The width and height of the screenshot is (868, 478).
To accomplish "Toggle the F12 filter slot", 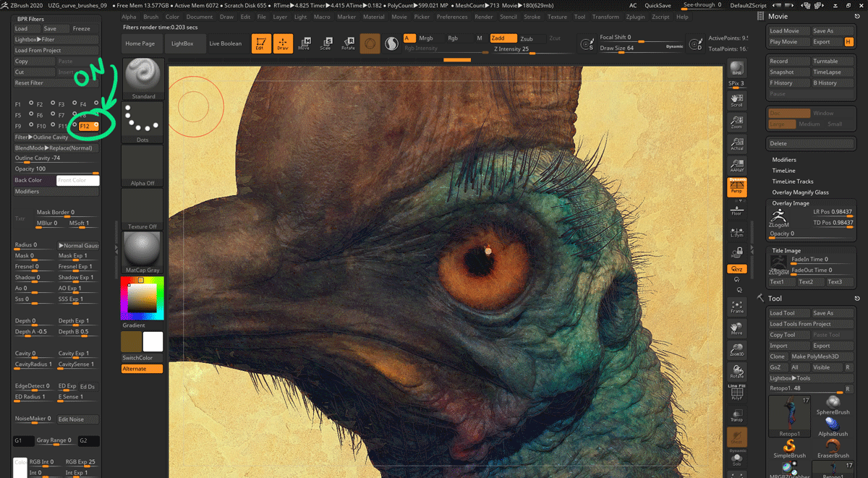I will 88,126.
